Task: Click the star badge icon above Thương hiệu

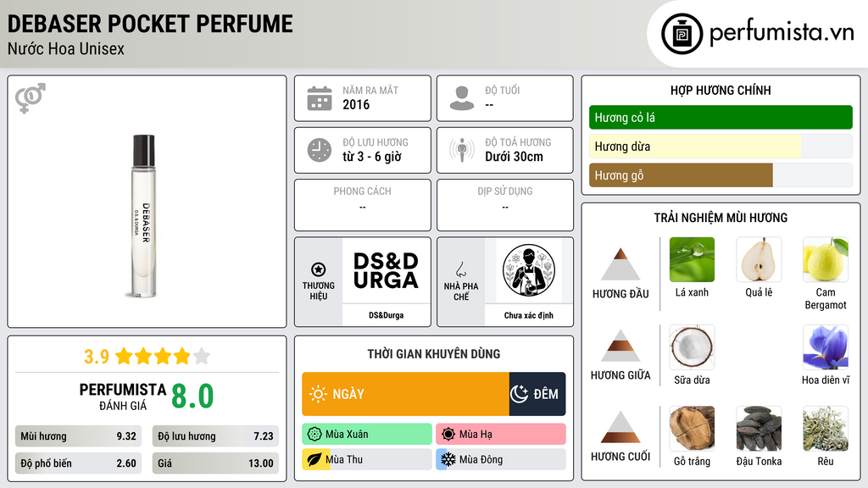Action: click(x=319, y=269)
